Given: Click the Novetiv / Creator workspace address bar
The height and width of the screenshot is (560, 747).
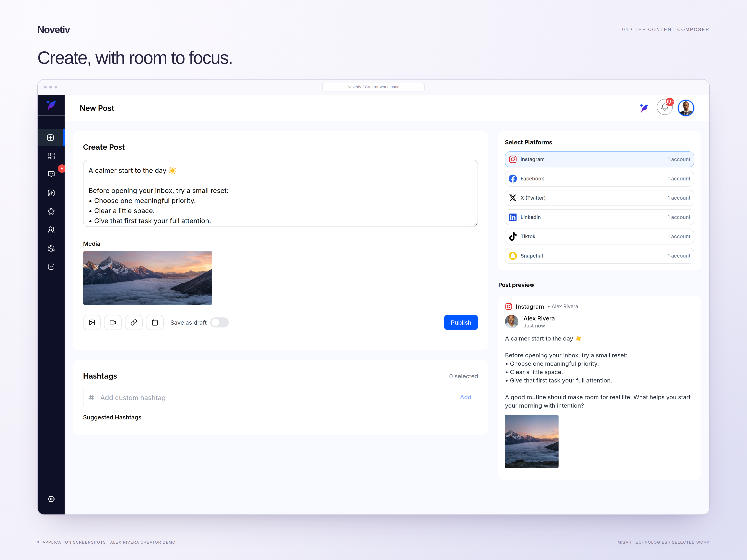Looking at the screenshot, I should coord(373,87).
